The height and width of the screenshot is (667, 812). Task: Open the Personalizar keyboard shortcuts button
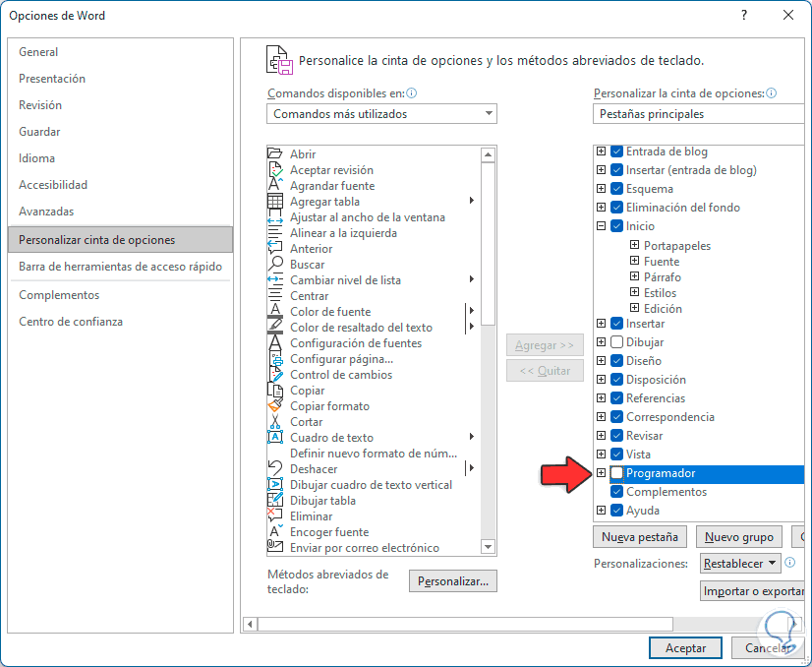click(452, 581)
